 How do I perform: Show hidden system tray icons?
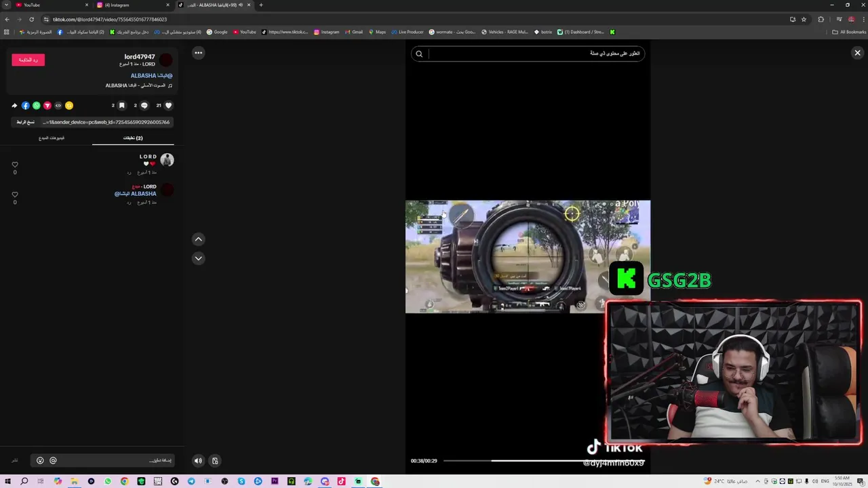757,481
